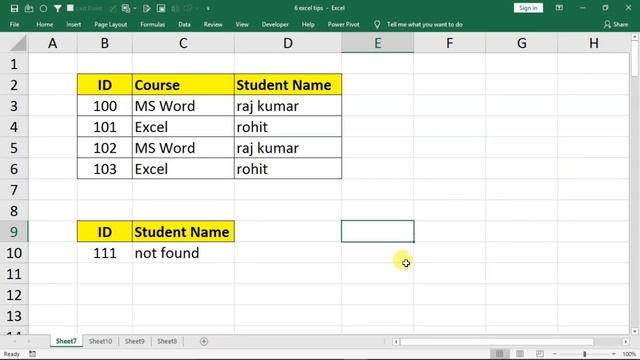The image size is (640, 360).
Task: Select column H header
Action: pos(593,43)
